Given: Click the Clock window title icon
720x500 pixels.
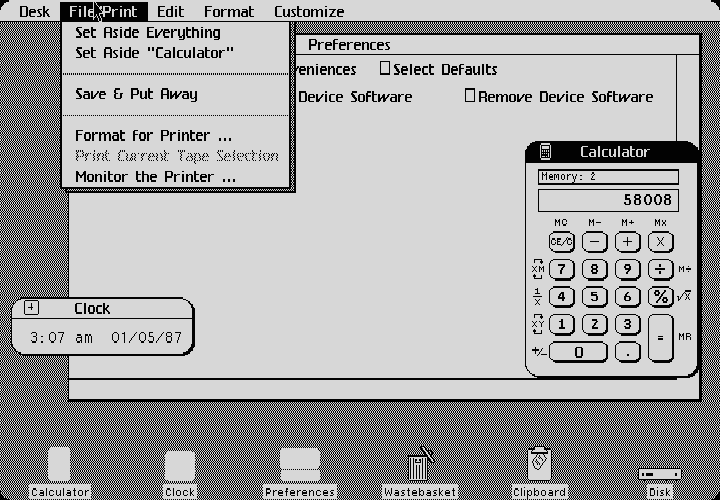Looking at the screenshot, I should 31,308.
